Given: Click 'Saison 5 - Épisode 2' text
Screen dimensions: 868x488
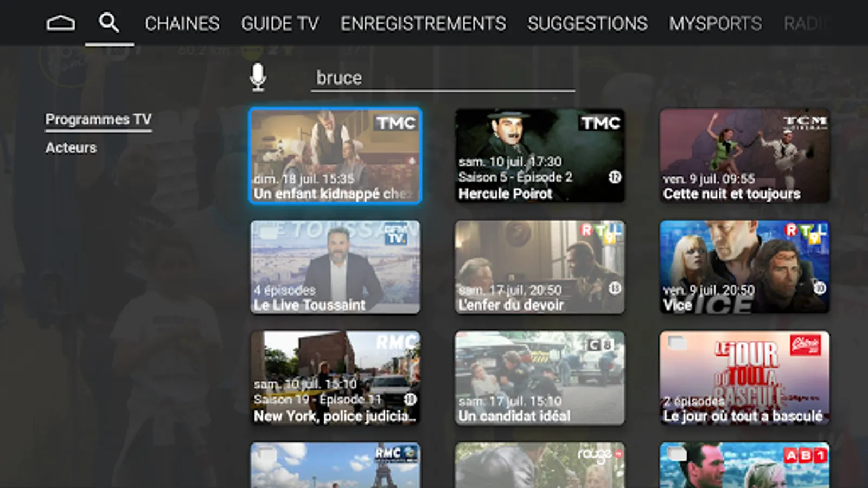Looking at the screenshot, I should (515, 177).
